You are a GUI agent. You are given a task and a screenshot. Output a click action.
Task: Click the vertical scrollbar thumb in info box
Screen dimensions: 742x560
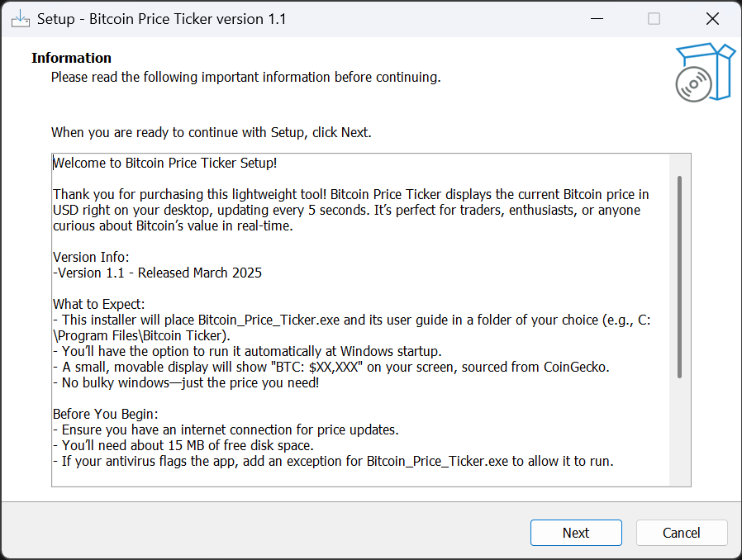pyautogui.click(x=680, y=277)
